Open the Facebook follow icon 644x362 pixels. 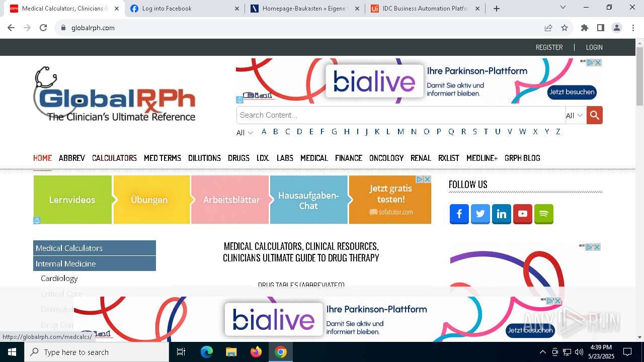pos(459,214)
